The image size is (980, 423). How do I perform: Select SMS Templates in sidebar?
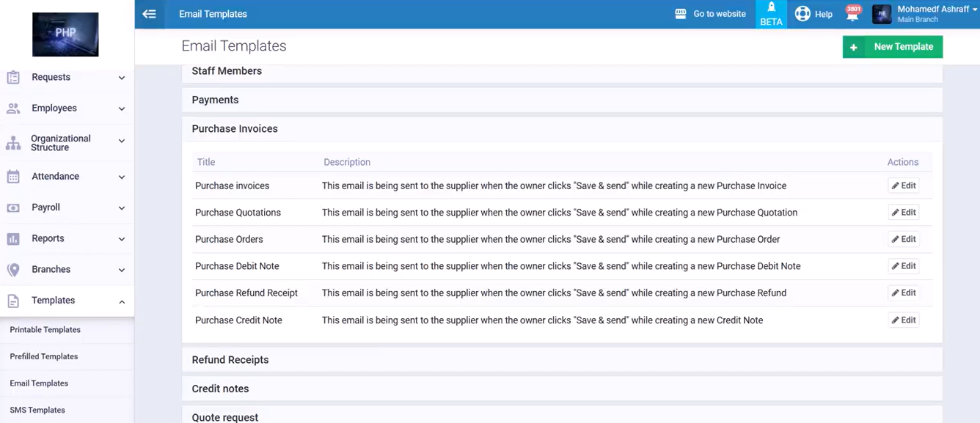tap(37, 411)
